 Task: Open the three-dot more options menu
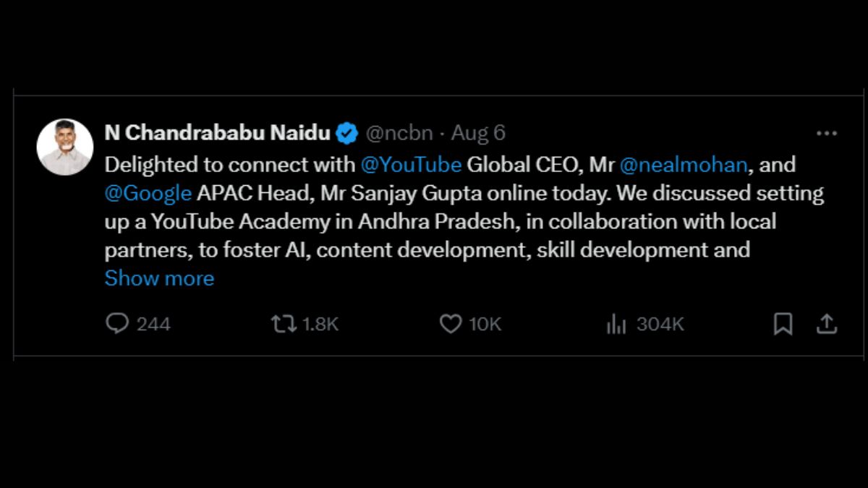point(826,133)
